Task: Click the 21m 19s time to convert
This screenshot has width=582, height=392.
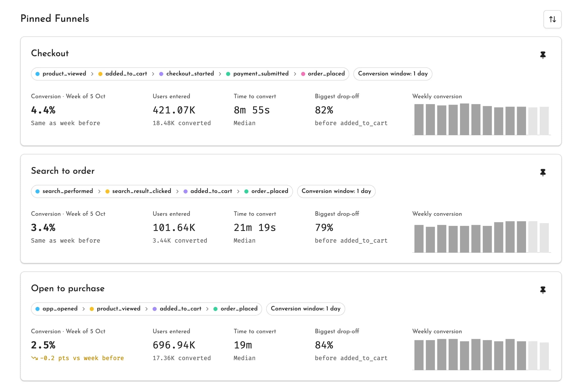Action: [255, 228]
